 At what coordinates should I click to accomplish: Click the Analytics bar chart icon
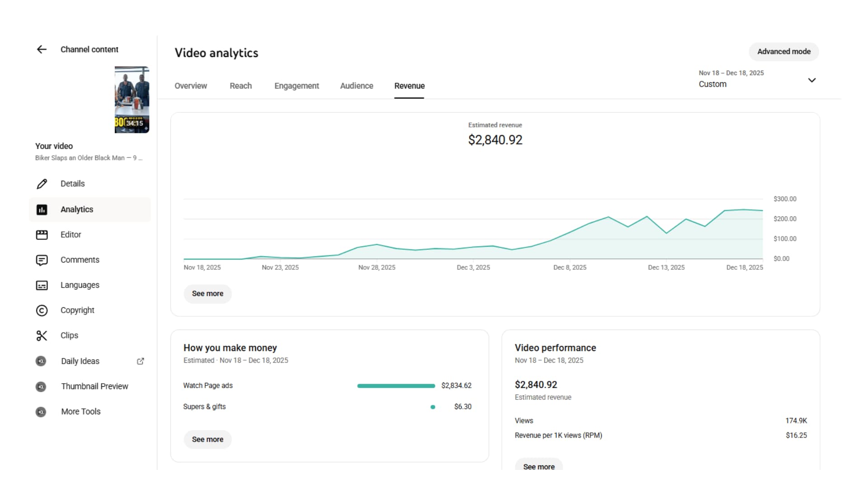(42, 210)
